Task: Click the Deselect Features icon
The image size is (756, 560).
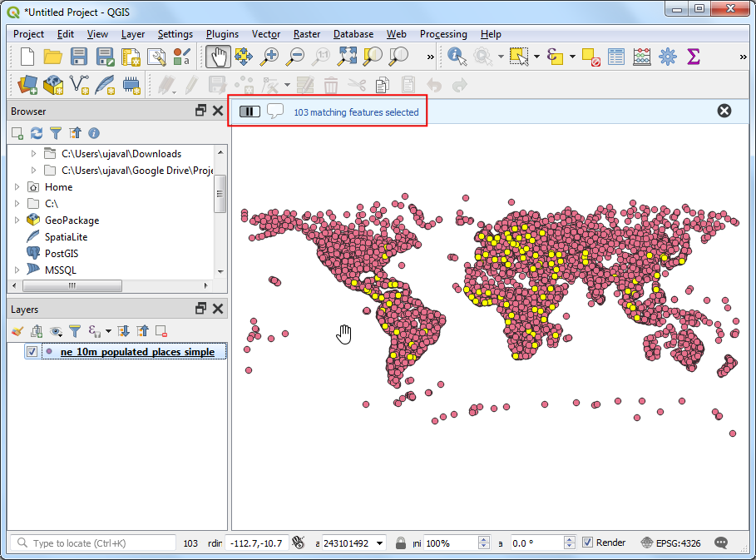Action: click(590, 57)
